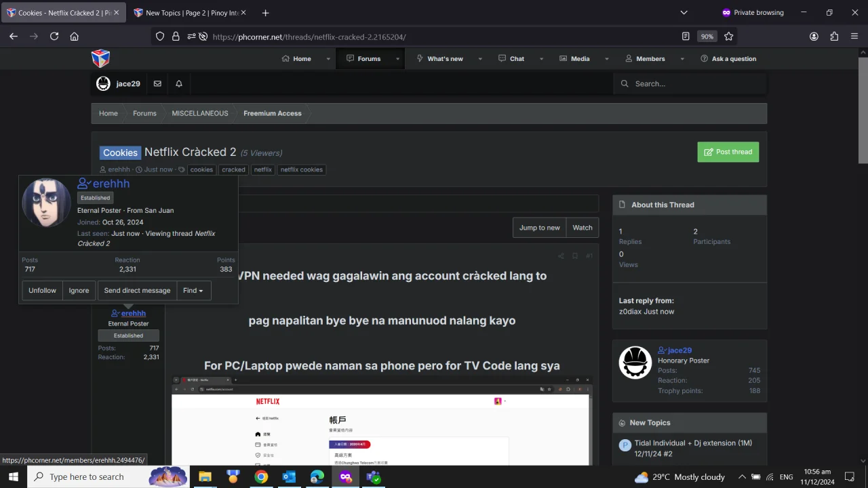This screenshot has height=488, width=868.
Task: Bookmark the post with the bookmark icon
Action: pos(575,256)
